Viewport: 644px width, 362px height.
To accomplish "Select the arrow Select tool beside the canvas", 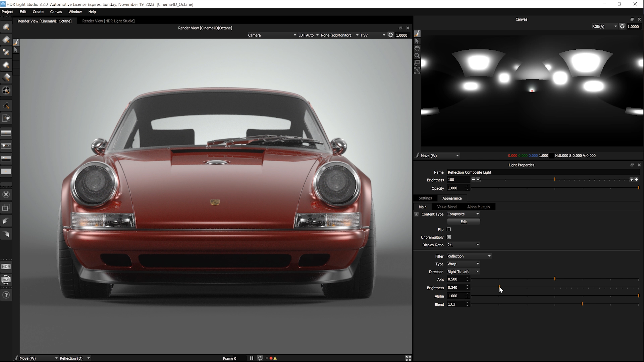I will coord(417,41).
